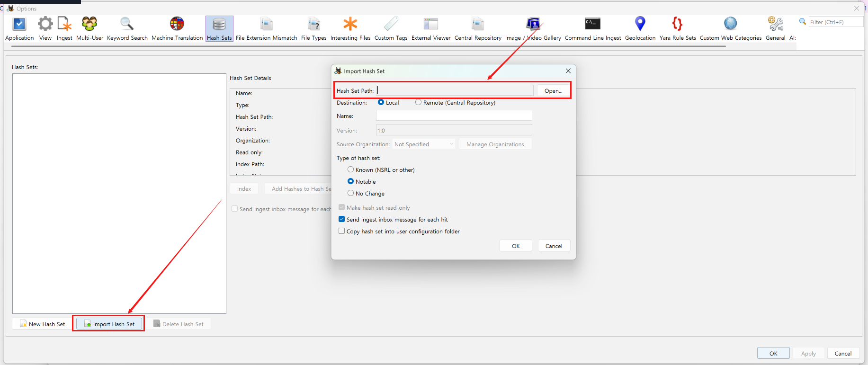Choose No Change hash set type

point(350,193)
